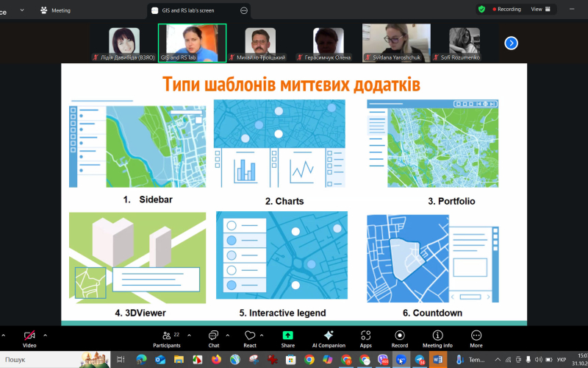Start video using the camera icon
588x368 pixels.
click(29, 336)
